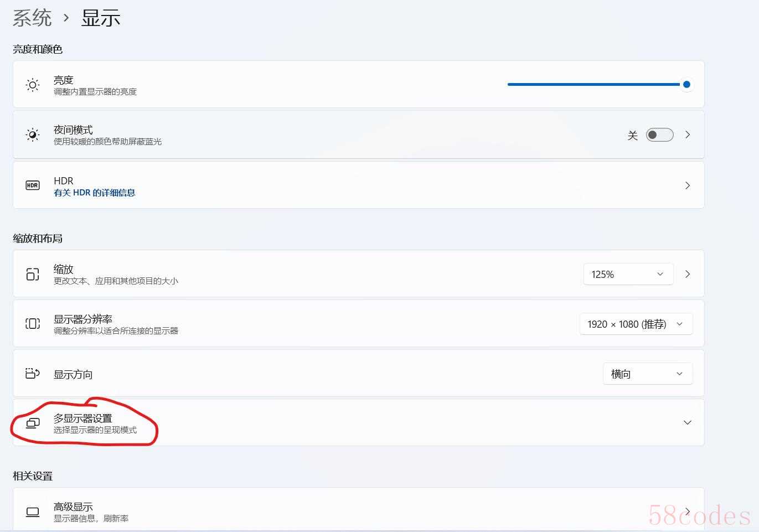Open HDR settings via row chevron
The width and height of the screenshot is (759, 532).
(688, 185)
